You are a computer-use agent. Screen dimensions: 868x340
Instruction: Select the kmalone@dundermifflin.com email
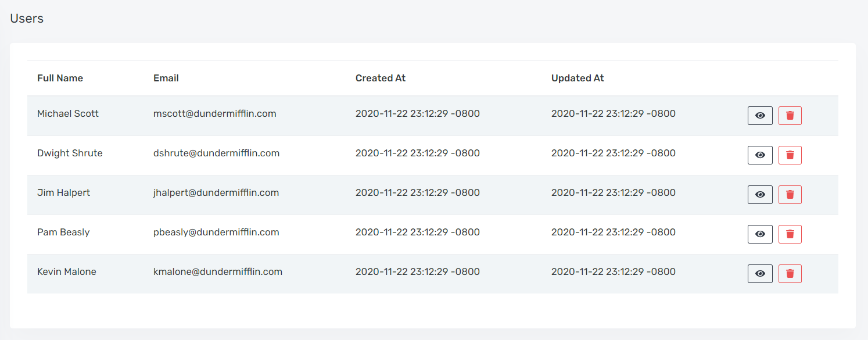[218, 272]
